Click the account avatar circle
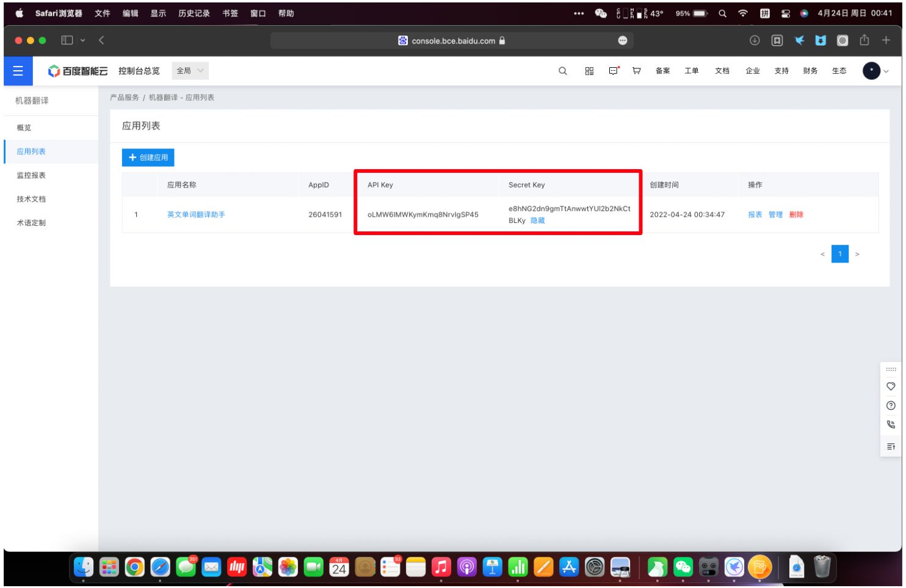906x588 pixels. pyautogui.click(x=871, y=71)
